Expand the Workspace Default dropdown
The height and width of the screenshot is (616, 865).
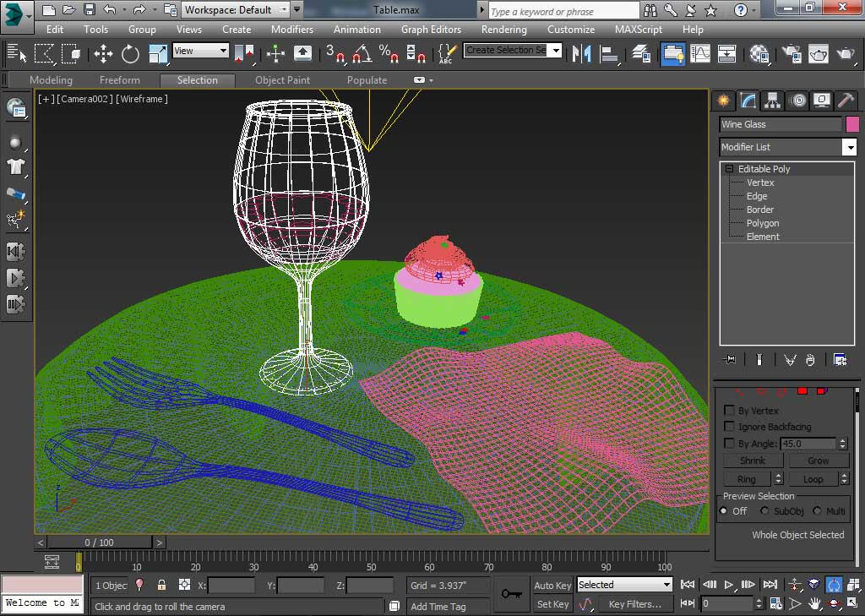tap(283, 10)
